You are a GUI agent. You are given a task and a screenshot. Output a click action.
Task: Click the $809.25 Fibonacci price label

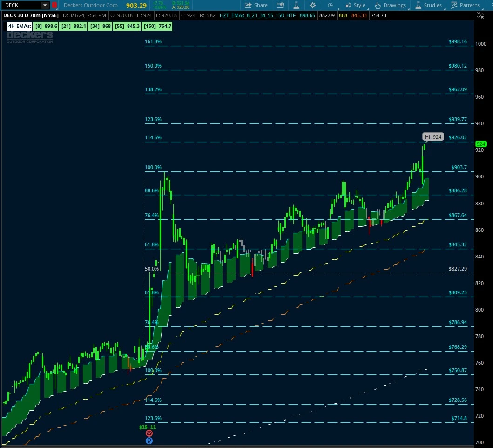pos(458,292)
